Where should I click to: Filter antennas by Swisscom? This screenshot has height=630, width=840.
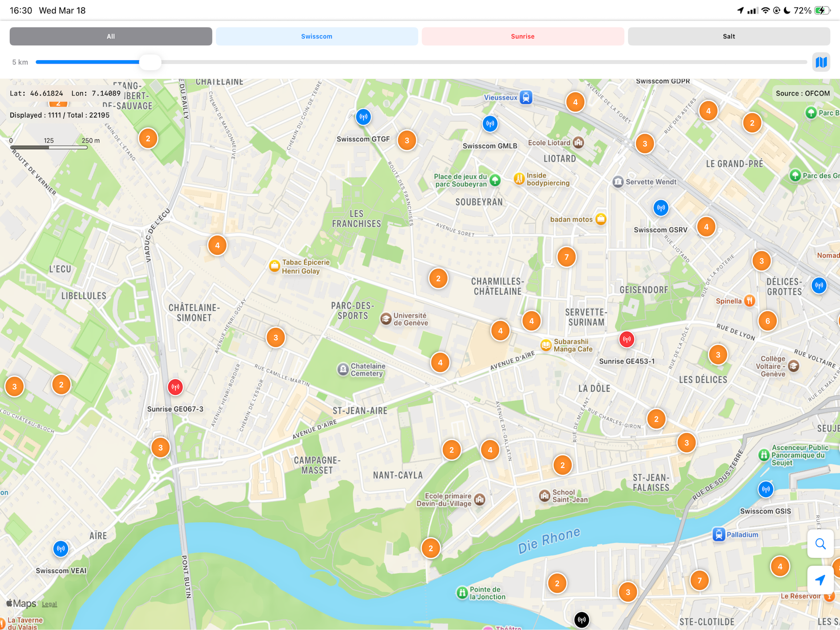[317, 37]
